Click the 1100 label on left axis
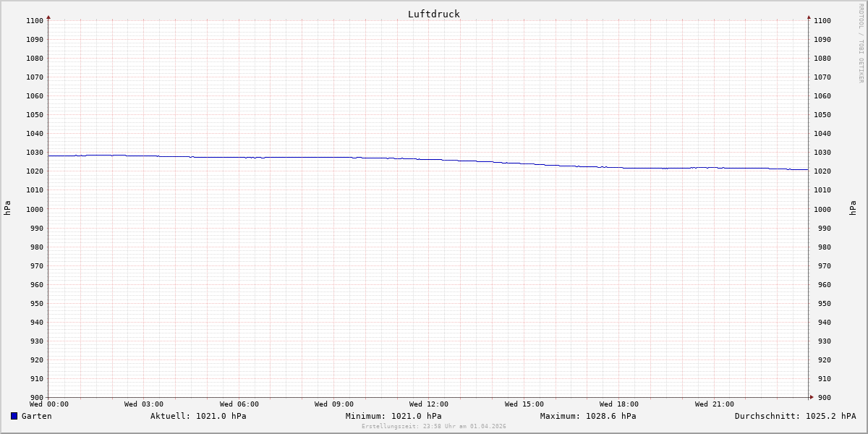 35,21
